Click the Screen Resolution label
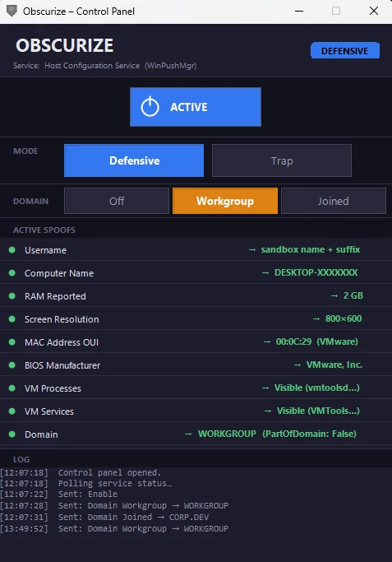The image size is (392, 562). tap(62, 319)
